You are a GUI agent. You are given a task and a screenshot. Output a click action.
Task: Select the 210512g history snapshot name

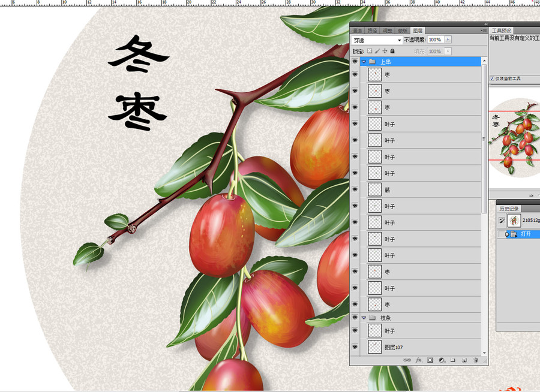coord(531,220)
